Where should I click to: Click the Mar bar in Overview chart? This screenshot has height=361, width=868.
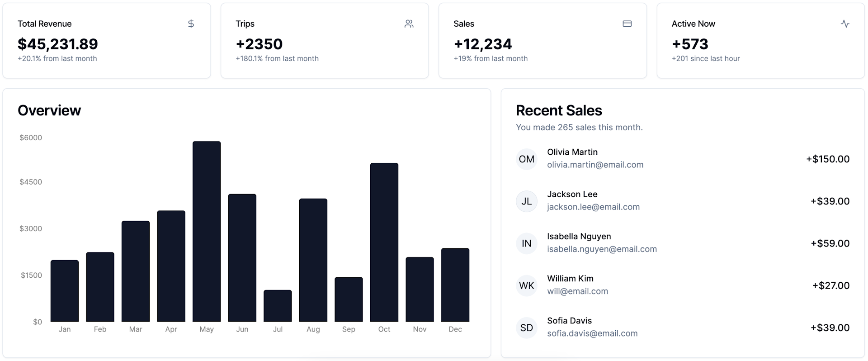[x=136, y=271]
